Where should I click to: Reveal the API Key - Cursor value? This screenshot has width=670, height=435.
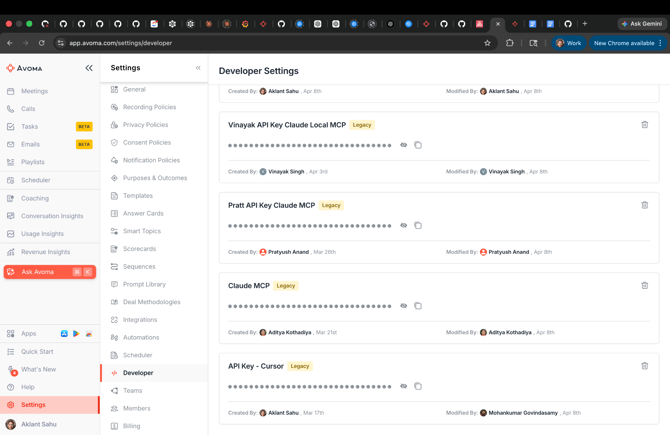click(x=403, y=386)
